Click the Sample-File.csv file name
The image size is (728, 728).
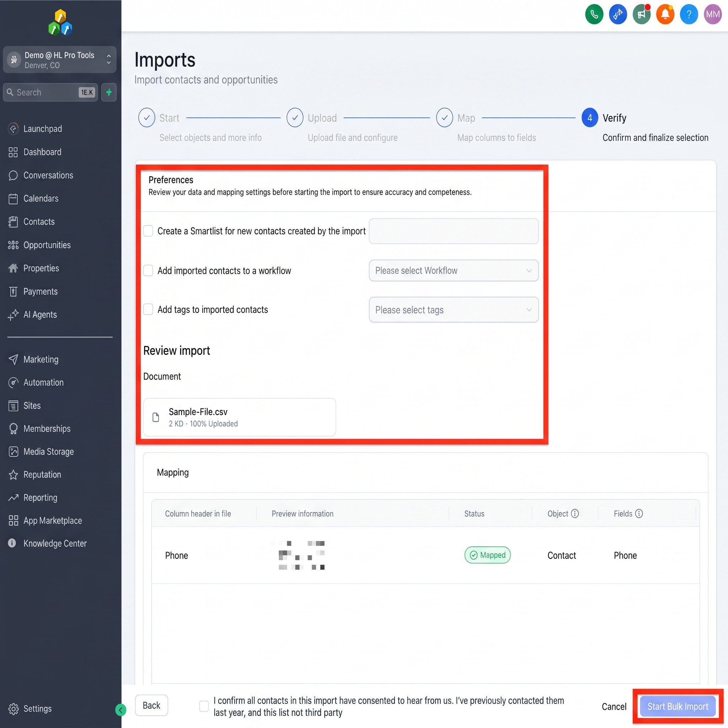pyautogui.click(x=198, y=412)
